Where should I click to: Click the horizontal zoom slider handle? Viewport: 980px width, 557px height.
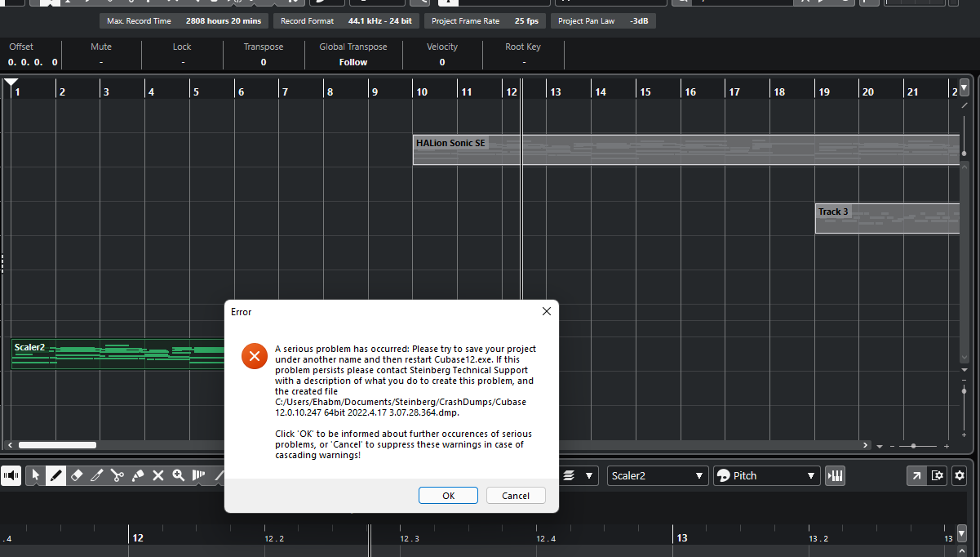[913, 446]
